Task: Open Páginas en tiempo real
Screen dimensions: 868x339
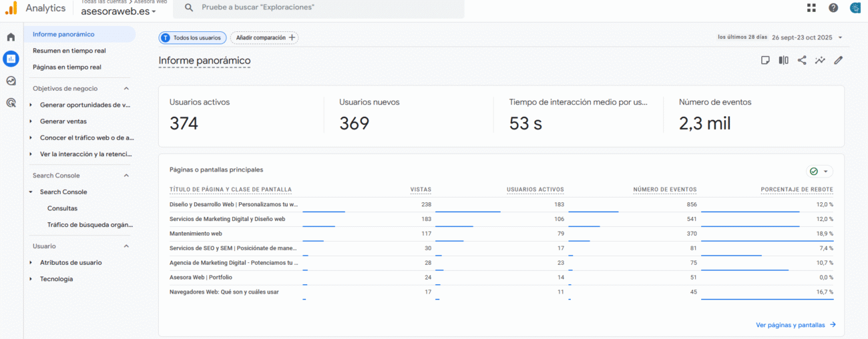Action: click(67, 67)
